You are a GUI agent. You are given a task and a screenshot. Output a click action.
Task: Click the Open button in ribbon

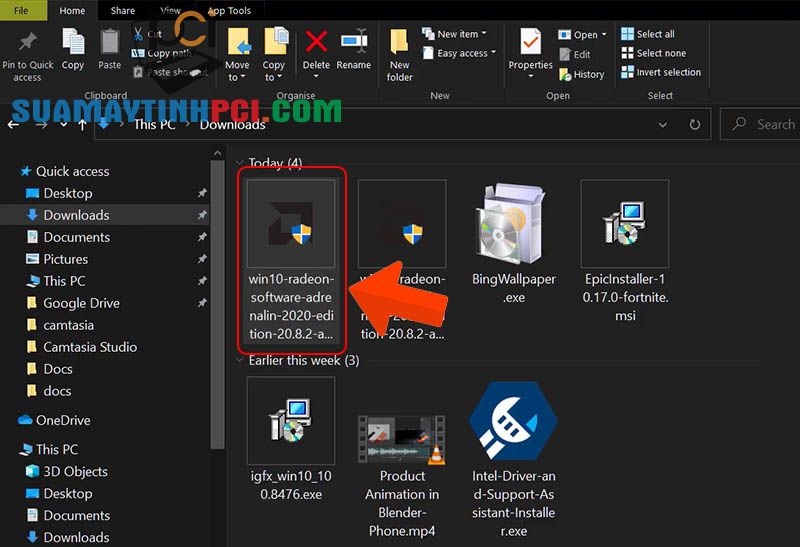(582, 35)
